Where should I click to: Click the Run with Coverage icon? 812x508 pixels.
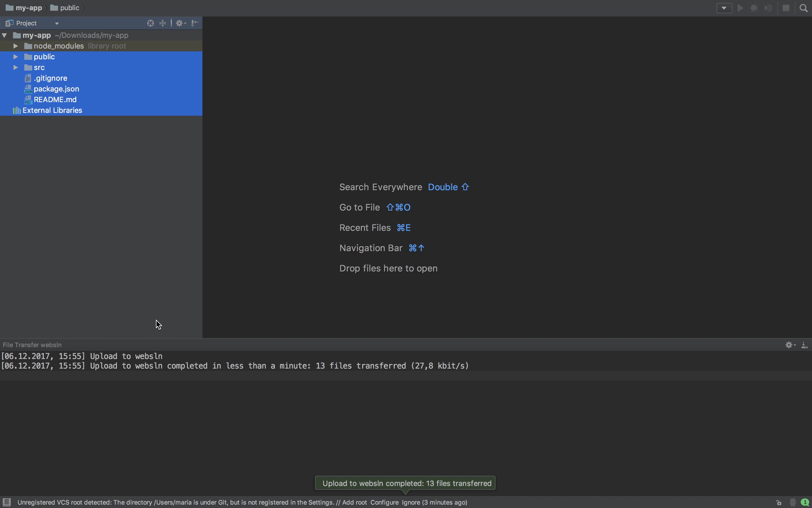(768, 8)
